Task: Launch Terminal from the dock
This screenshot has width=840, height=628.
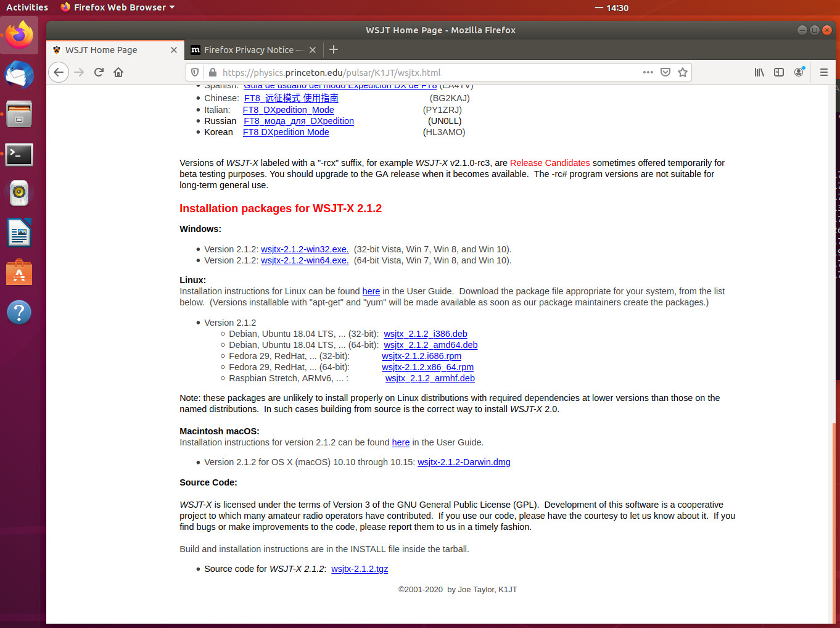Action: (19, 154)
